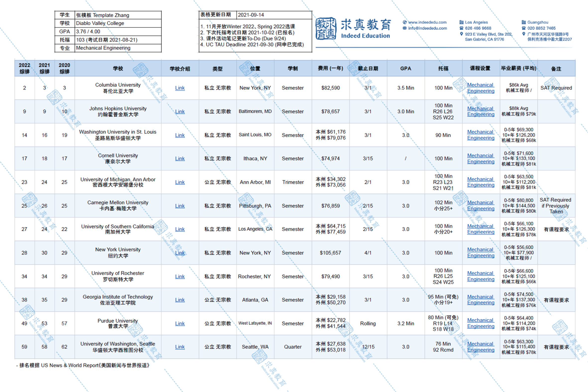Click the US News ranking footnote

pos(83,366)
